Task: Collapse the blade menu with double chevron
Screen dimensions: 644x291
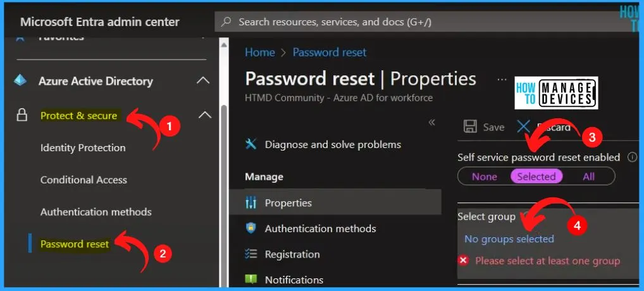Action: [x=431, y=122]
